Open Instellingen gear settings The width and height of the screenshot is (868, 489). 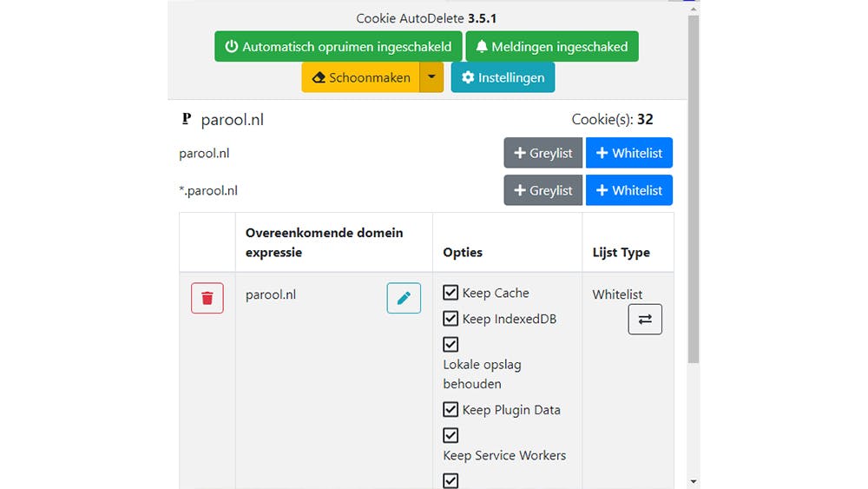[503, 77]
